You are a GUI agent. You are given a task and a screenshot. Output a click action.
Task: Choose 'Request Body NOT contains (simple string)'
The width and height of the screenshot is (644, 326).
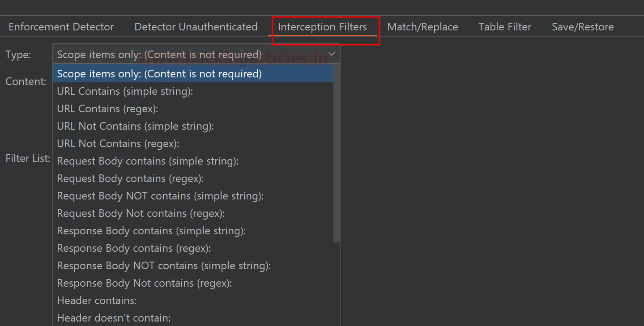[160, 196]
